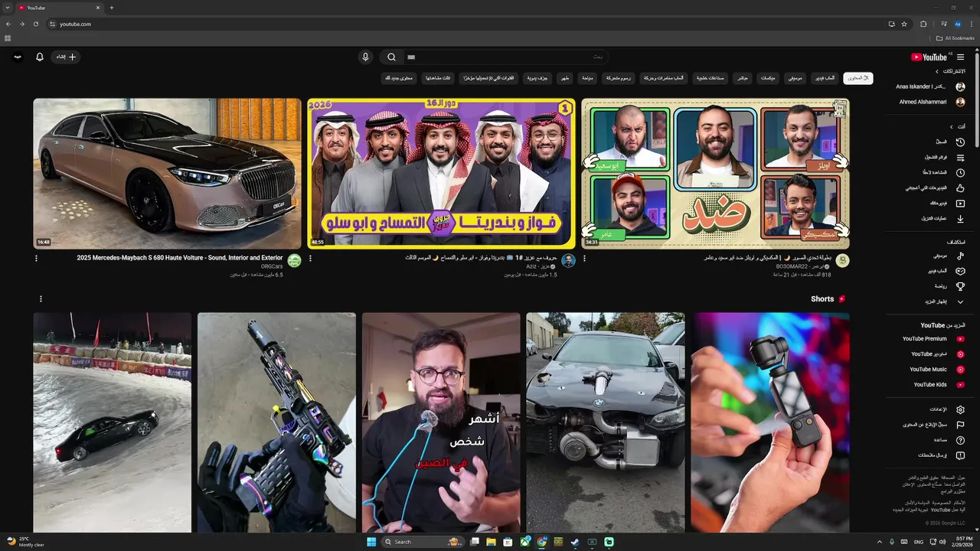Open All Bookmarks folder in Chrome
Viewport: 980px width, 551px height.
(955, 37)
